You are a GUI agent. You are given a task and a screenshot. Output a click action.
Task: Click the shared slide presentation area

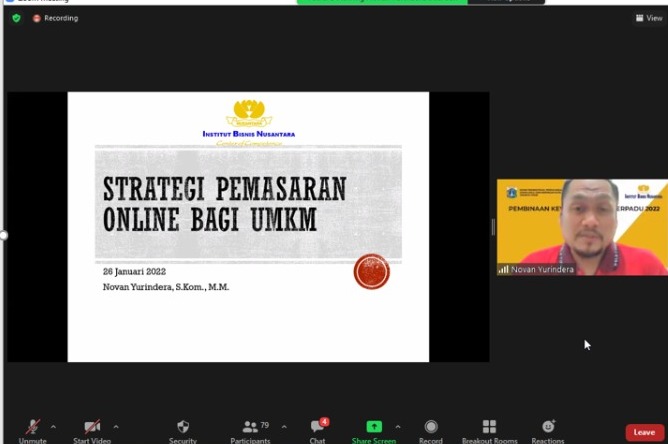[248, 227]
